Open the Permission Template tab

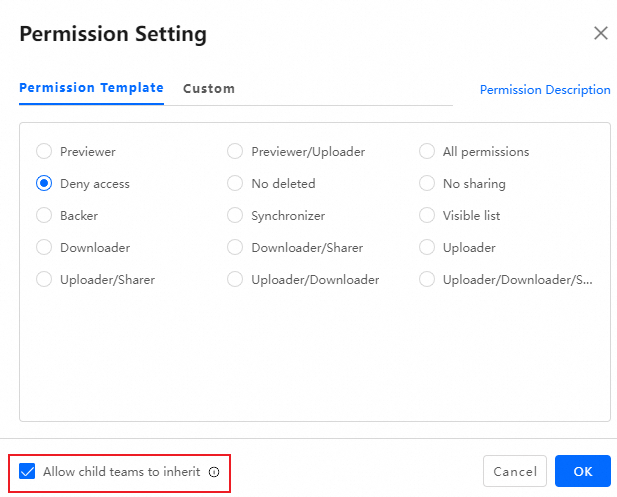click(91, 88)
